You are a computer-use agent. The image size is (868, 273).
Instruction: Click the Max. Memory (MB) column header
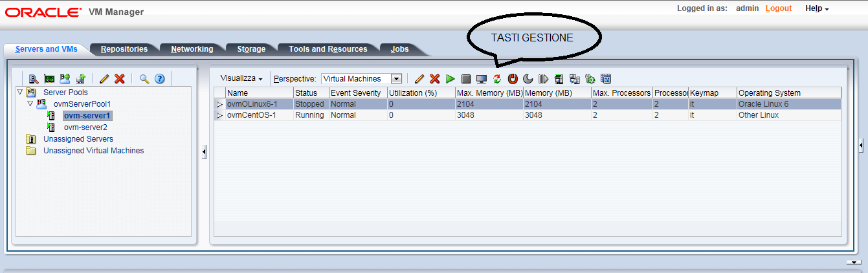coord(489,93)
